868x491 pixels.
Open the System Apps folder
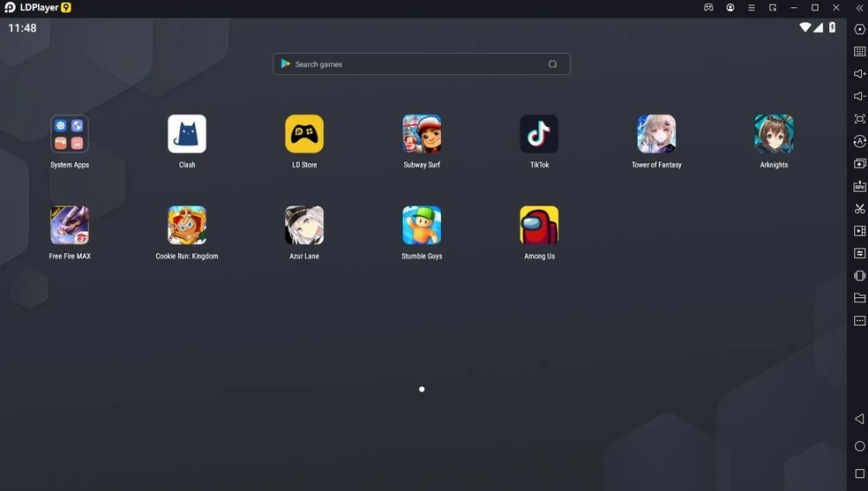69,134
